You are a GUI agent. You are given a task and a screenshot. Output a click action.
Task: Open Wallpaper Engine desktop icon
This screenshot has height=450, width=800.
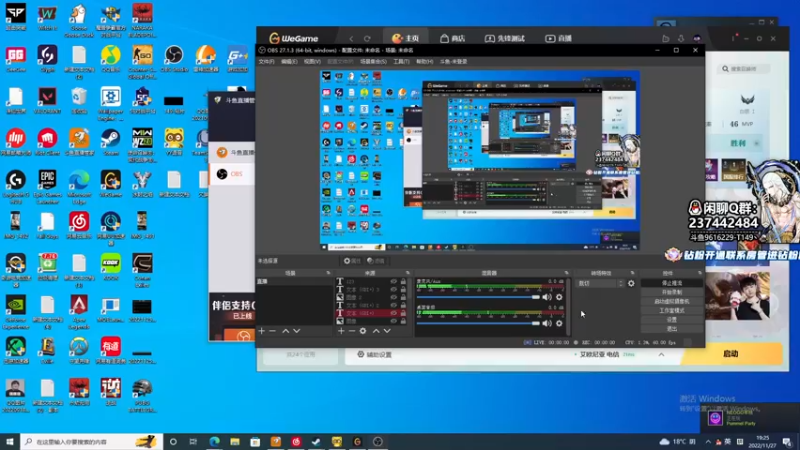pyautogui.click(x=110, y=104)
